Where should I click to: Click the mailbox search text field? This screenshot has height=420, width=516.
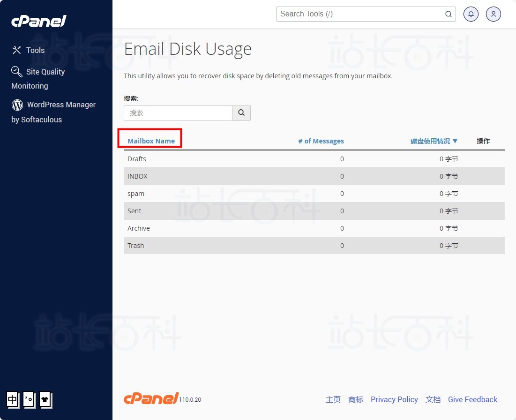tap(178, 113)
